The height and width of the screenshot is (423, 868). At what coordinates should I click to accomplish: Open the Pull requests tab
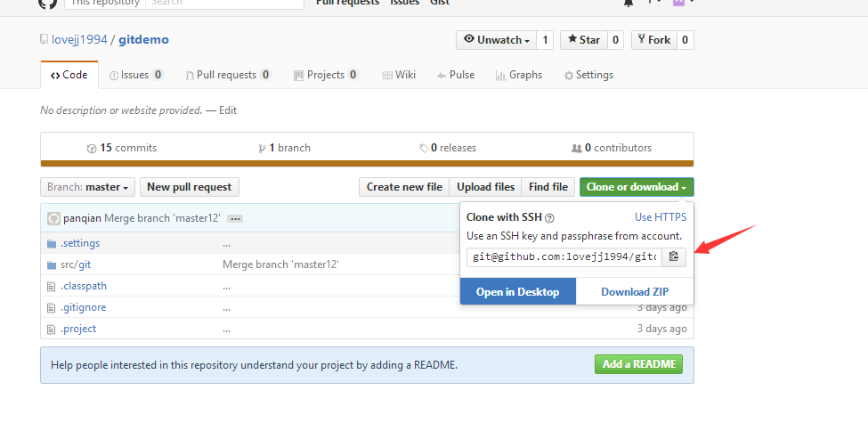(229, 75)
